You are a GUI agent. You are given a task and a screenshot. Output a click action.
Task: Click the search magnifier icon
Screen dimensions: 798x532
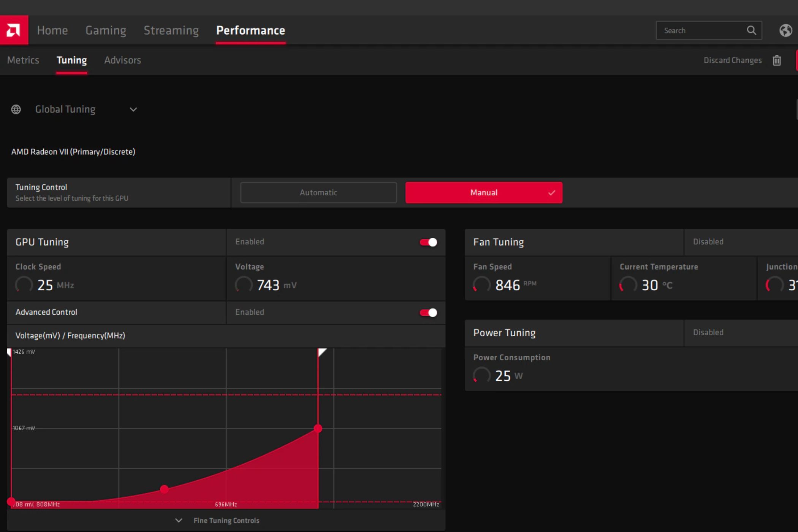tap(751, 30)
